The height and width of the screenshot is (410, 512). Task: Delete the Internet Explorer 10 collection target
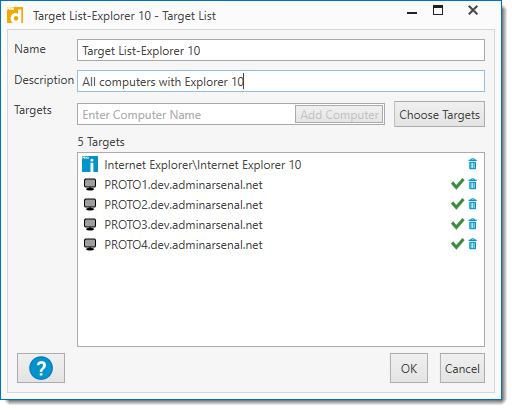[x=472, y=164]
